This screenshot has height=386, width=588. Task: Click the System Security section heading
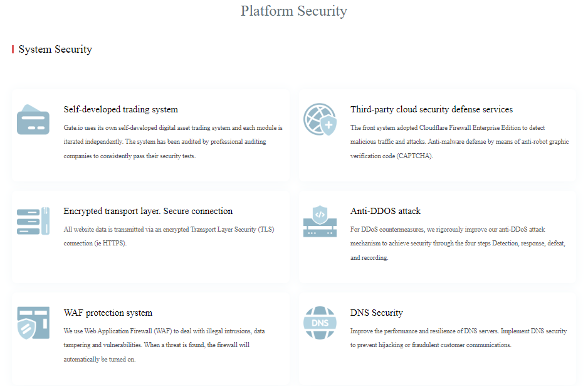(x=56, y=49)
